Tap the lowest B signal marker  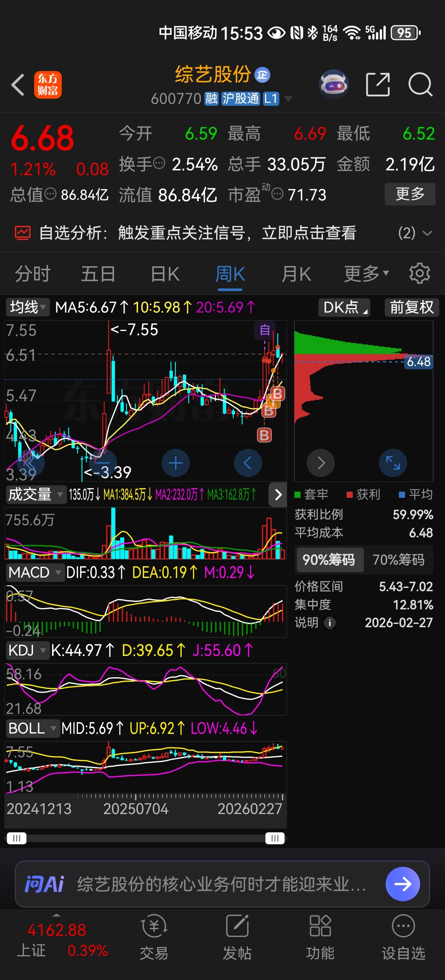[x=264, y=435]
